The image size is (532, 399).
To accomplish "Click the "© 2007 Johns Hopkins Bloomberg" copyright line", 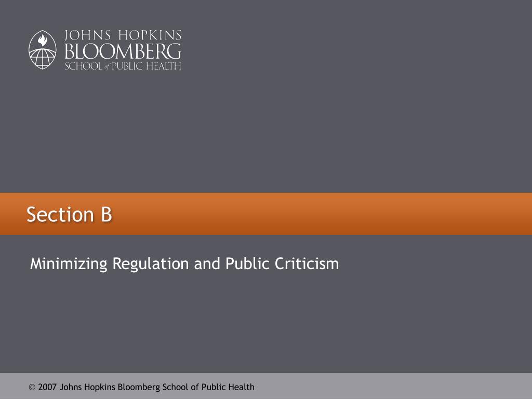I will click(141, 387).
